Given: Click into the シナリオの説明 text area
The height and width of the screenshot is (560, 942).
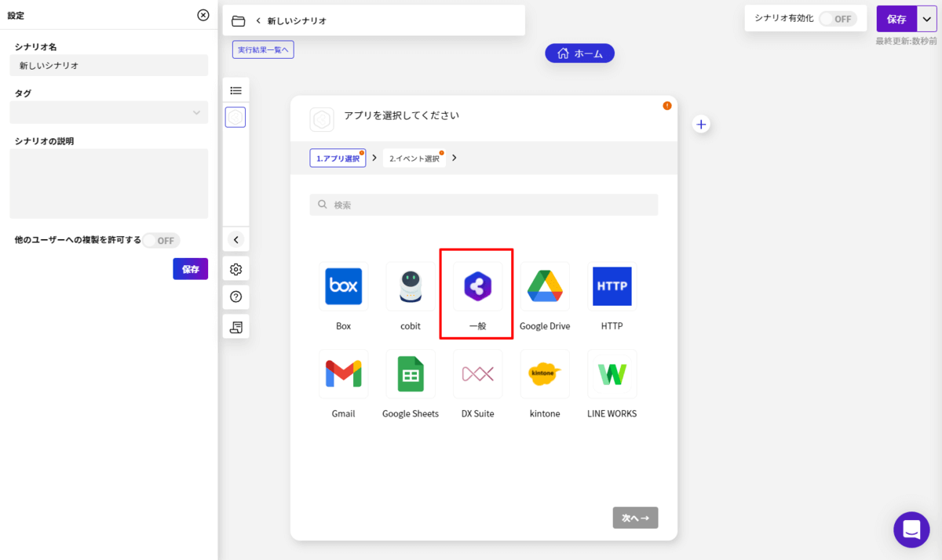Looking at the screenshot, I should [x=109, y=184].
